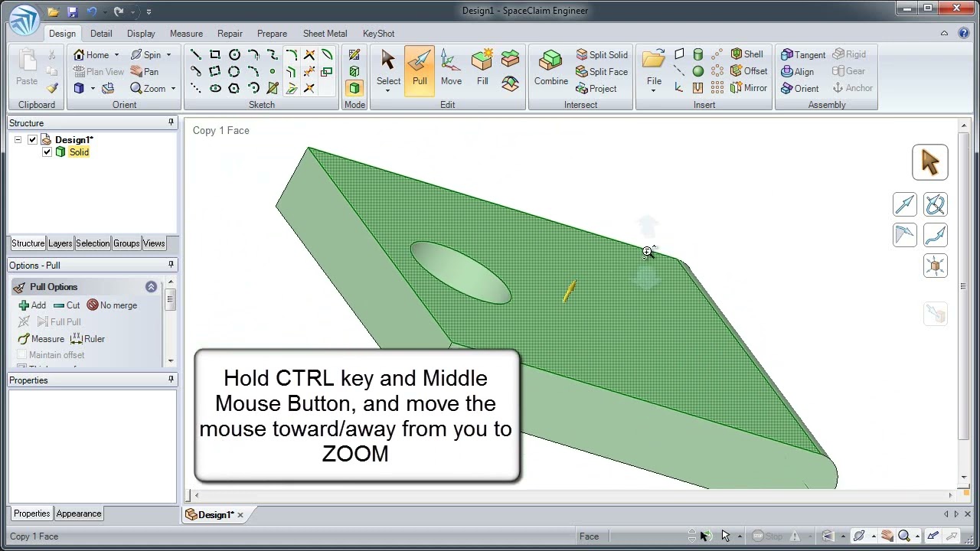Activate the Pan tool

click(x=145, y=72)
